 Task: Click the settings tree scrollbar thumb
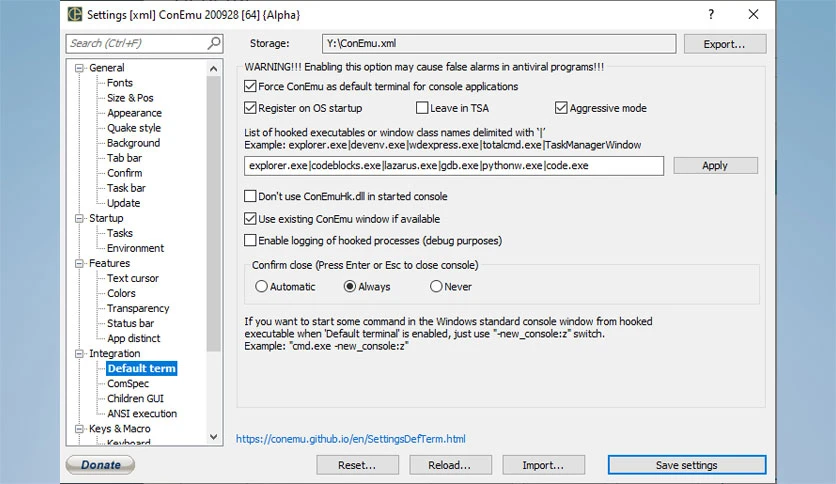213,213
